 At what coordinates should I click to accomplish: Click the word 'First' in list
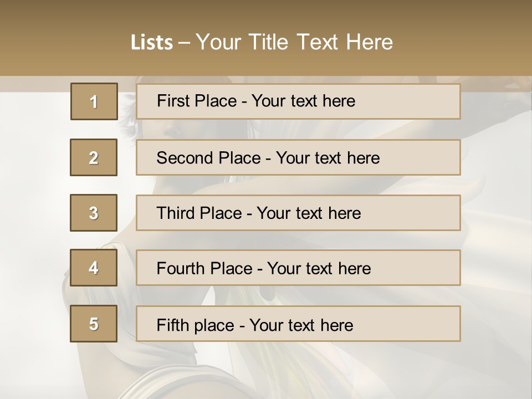[172, 101]
